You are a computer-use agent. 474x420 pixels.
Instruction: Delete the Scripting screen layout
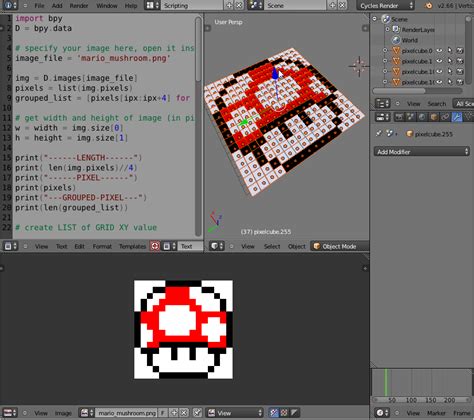coord(239,5)
